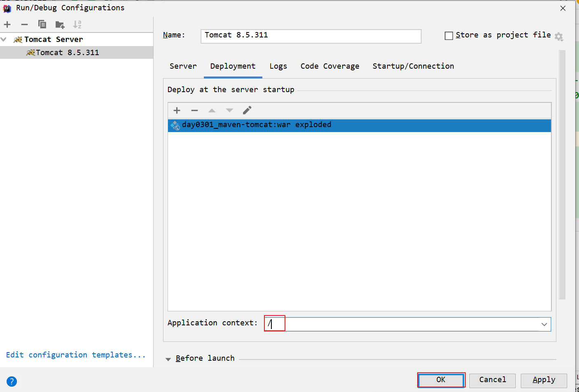The width and height of the screenshot is (579, 392).
Task: Collapse the Before launch section
Action: 168,359
